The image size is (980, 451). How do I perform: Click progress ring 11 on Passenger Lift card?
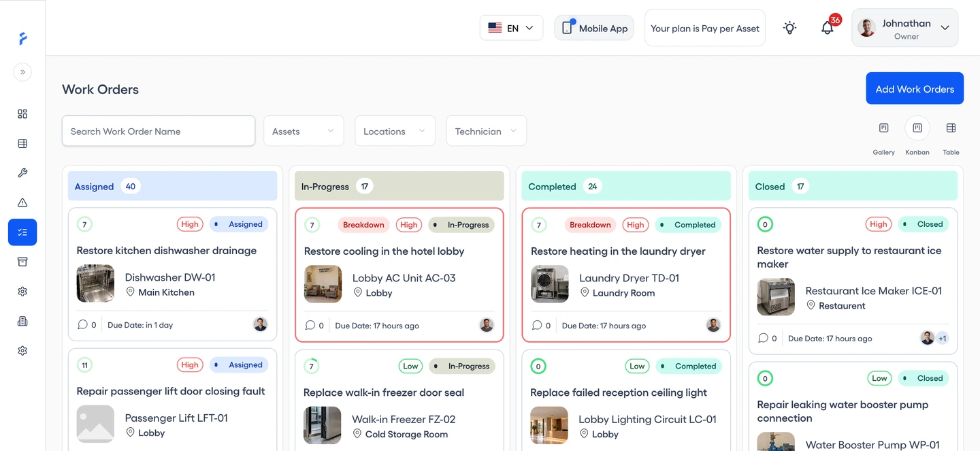84,365
